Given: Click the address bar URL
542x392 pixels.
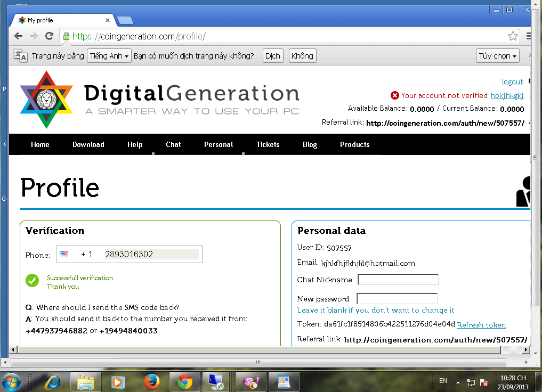Looking at the screenshot, I should pos(139,36).
